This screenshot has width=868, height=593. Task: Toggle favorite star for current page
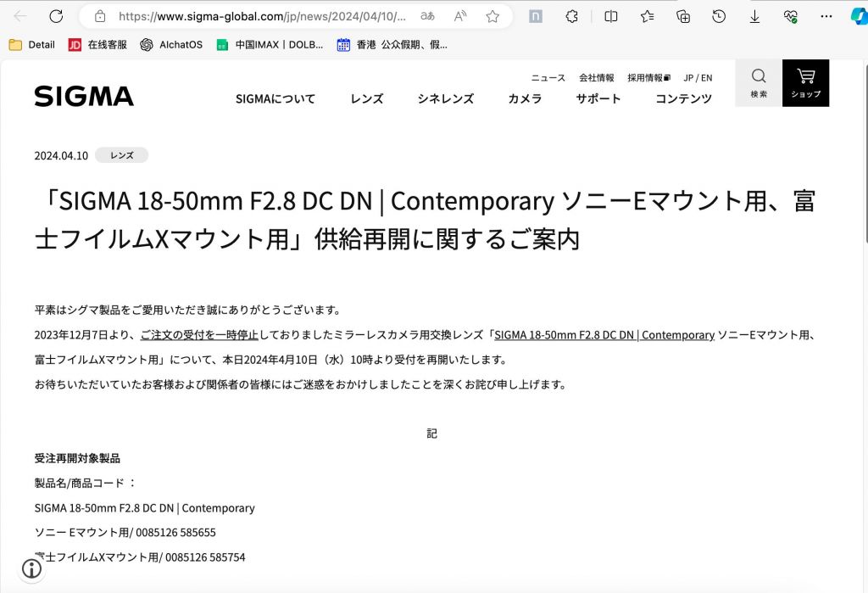(x=489, y=15)
